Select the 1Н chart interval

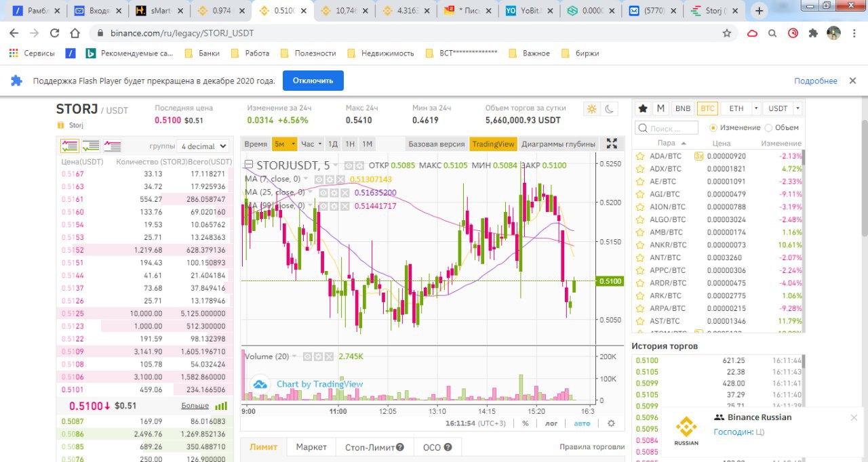pos(350,144)
